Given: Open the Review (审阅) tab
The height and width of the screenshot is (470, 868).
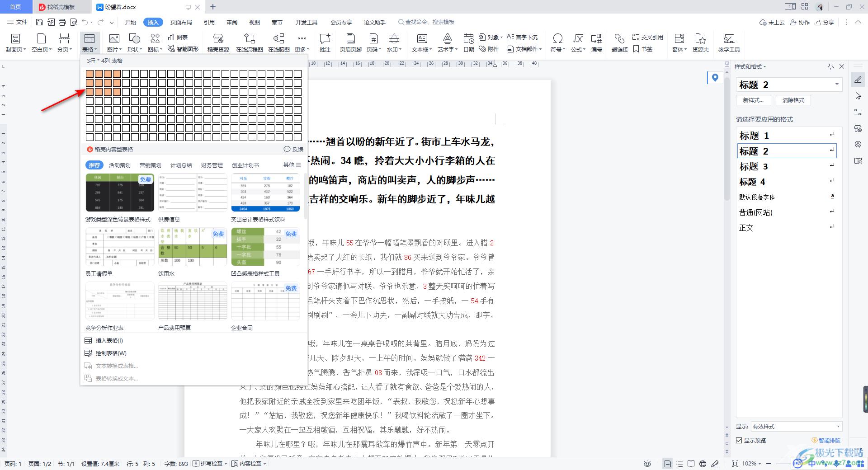Looking at the screenshot, I should pos(232,22).
